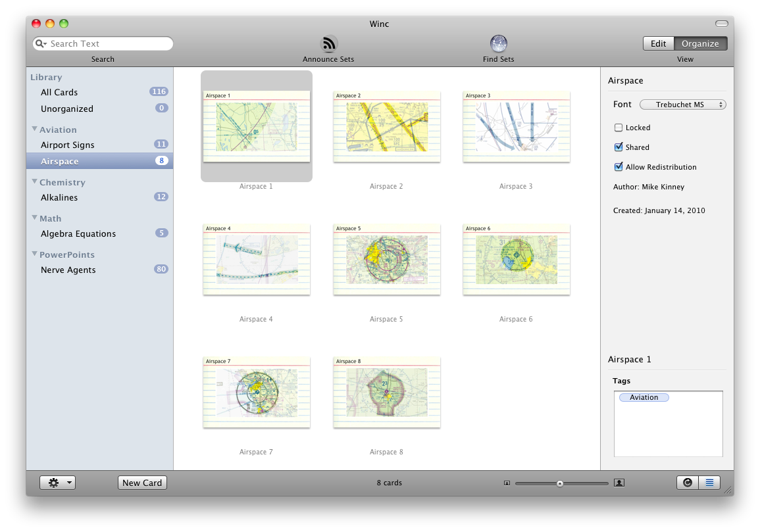Adjust the thumbnail size slider
This screenshot has width=760, height=532.
click(x=560, y=483)
